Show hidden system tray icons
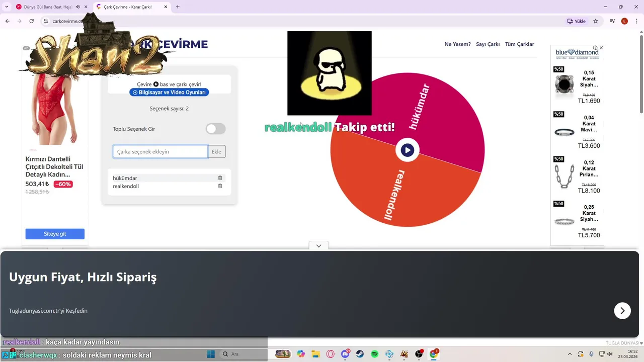Image resolution: width=644 pixels, height=362 pixels. [570, 354]
